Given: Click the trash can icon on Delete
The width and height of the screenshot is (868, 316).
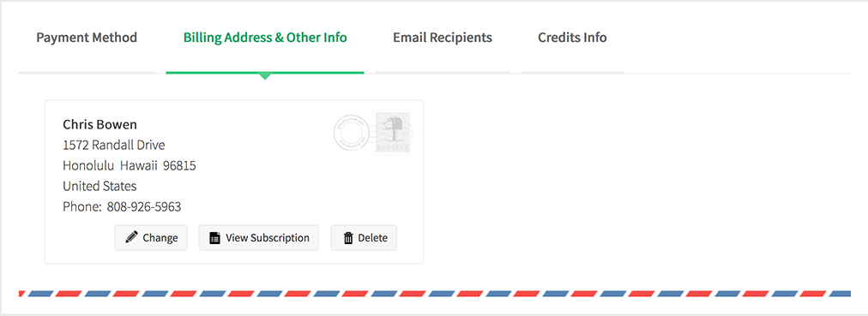Looking at the screenshot, I should 348,238.
